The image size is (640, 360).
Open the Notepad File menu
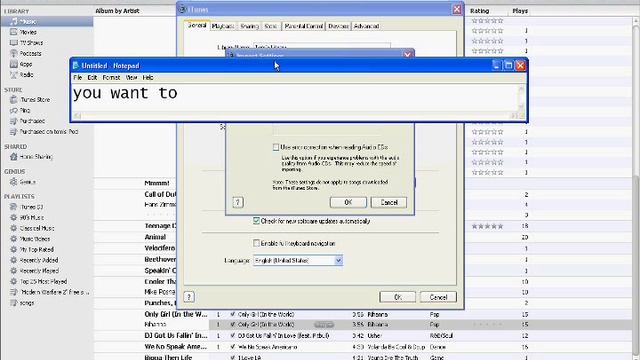[78, 77]
